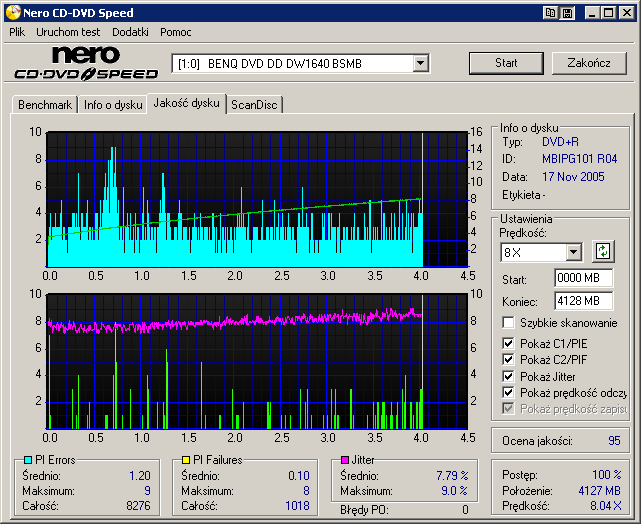Switch to the Benchmark tab
Image resolution: width=641 pixels, height=524 pixels.
coord(45,105)
